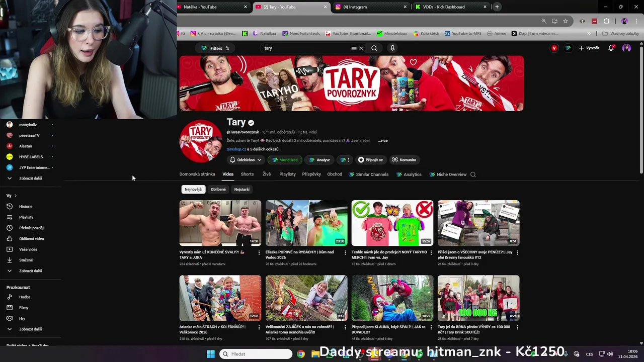Bookmark this page with the star icon

566,21
